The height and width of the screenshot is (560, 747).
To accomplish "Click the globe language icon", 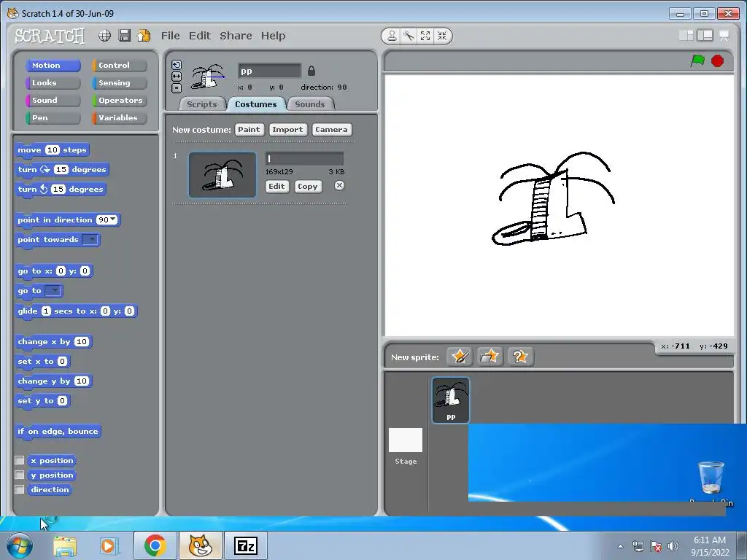I will (x=105, y=36).
